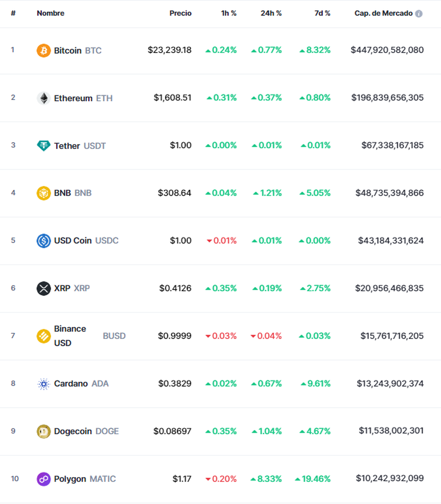Image resolution: width=441 pixels, height=504 pixels.
Task: Sort by the Nombre column header
Action: tap(50, 13)
